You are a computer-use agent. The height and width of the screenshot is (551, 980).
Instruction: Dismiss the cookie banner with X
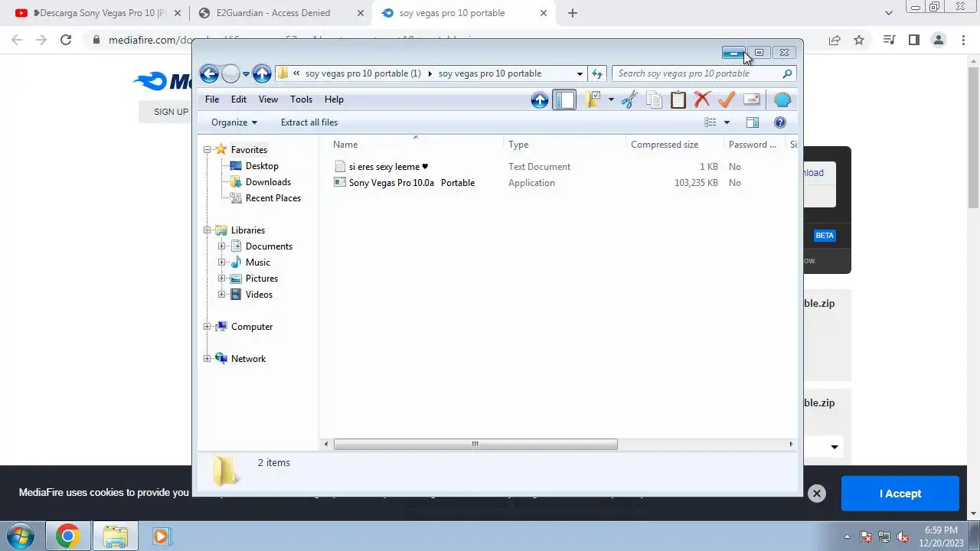(817, 494)
